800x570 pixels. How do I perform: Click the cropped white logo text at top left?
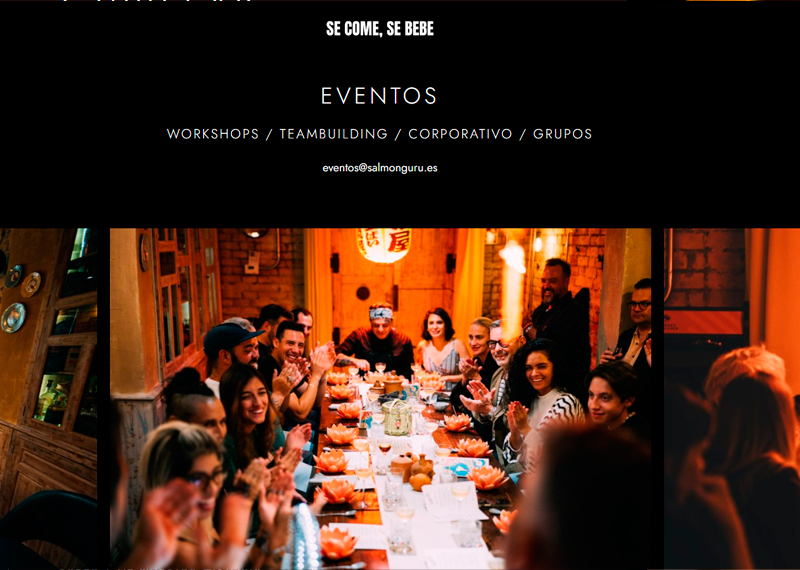[158, 1]
